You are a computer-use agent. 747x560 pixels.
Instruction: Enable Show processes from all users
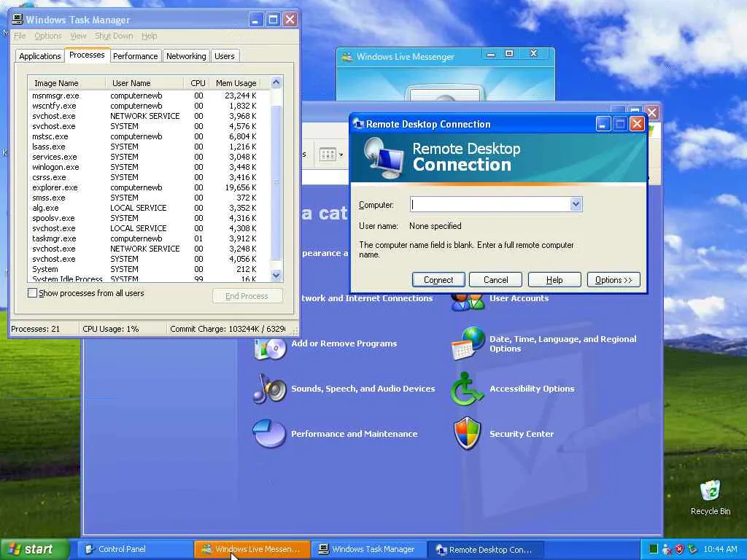click(32, 293)
